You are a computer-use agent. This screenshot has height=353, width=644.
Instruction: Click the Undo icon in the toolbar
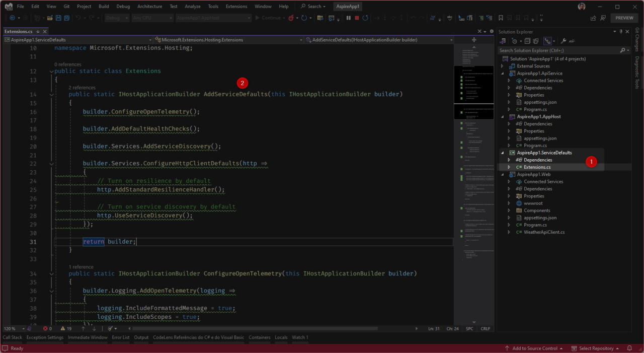pyautogui.click(x=78, y=18)
